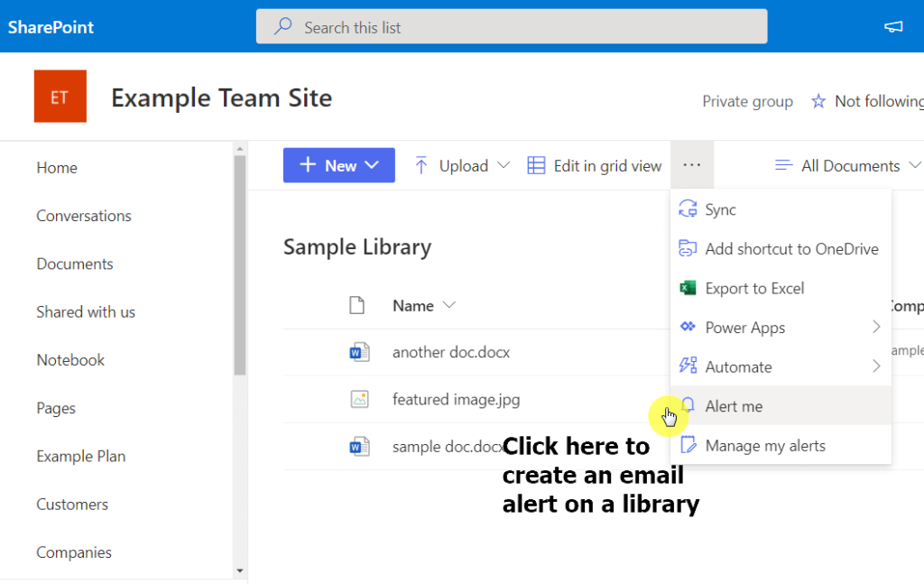924x584 pixels.
Task: Click the SharePoint brand link
Action: click(x=51, y=27)
